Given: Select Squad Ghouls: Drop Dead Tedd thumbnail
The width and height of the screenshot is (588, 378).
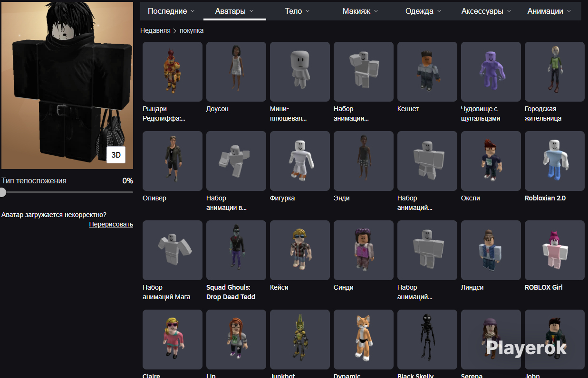Looking at the screenshot, I should click(236, 250).
